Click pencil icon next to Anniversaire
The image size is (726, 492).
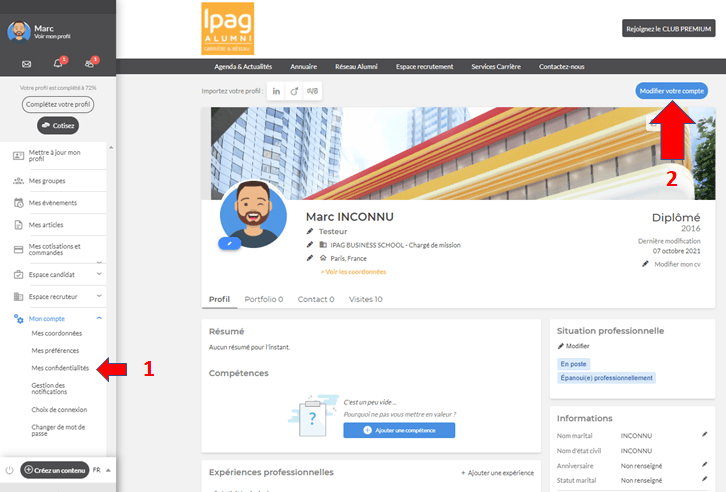click(x=704, y=465)
